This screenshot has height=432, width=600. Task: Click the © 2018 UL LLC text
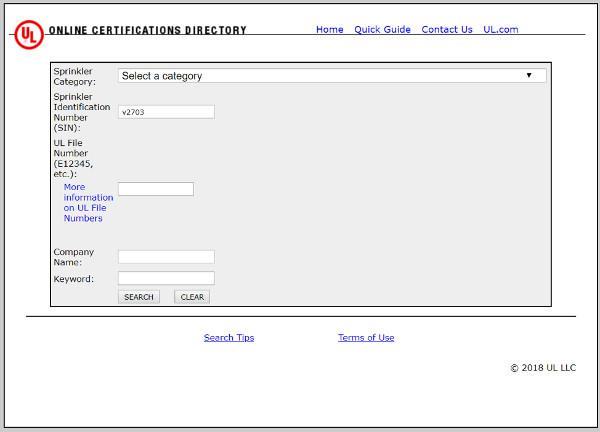tap(543, 368)
